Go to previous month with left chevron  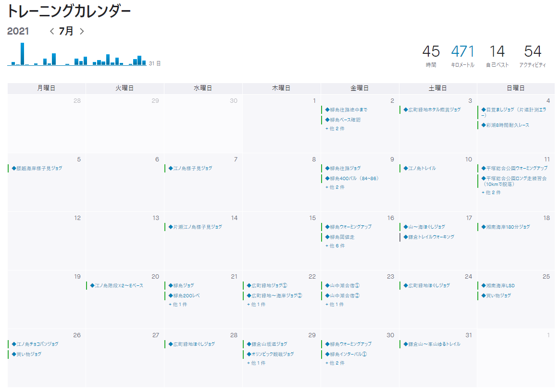coord(52,31)
